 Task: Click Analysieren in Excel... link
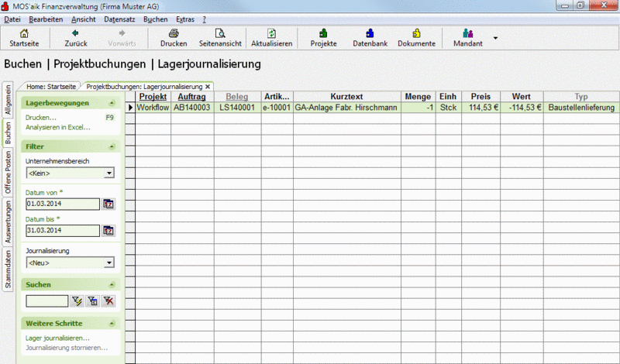point(57,127)
